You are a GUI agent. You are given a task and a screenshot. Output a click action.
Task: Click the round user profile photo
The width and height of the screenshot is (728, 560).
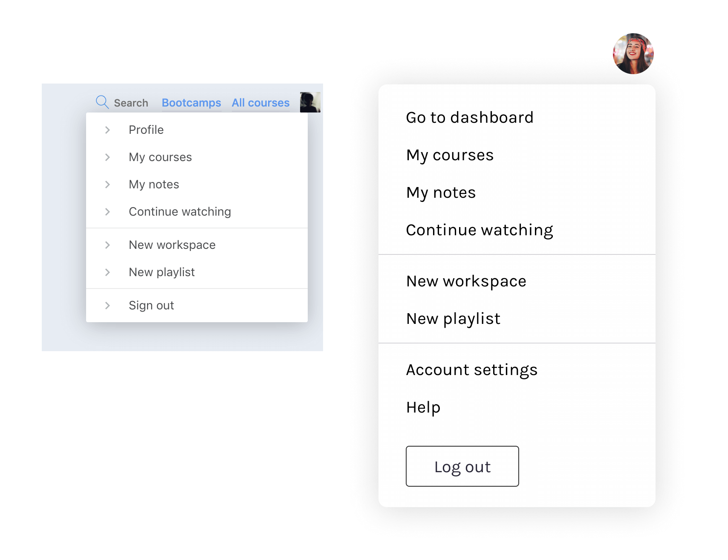(x=633, y=54)
